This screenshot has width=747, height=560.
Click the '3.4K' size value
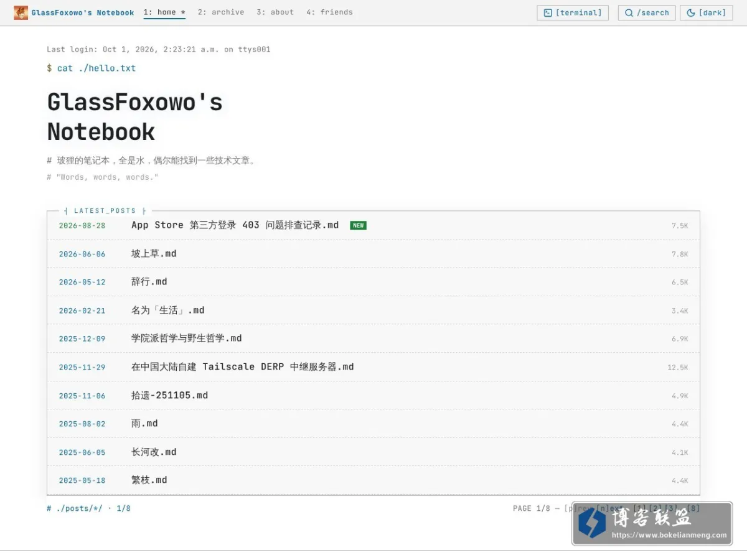[x=680, y=311]
